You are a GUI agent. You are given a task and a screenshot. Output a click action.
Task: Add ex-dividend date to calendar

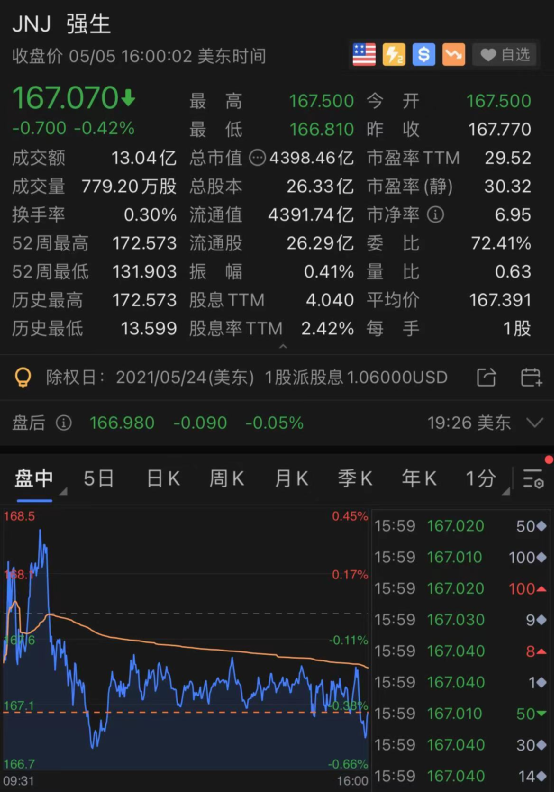(x=531, y=377)
